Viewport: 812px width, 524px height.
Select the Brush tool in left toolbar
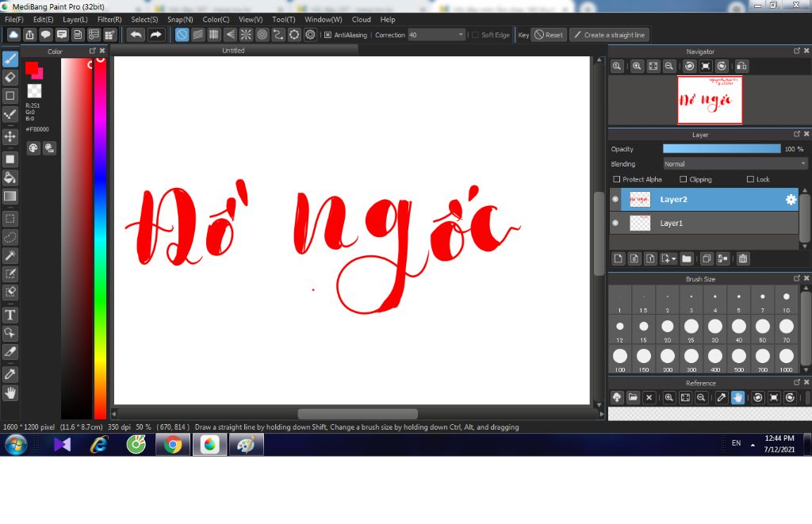[10, 59]
